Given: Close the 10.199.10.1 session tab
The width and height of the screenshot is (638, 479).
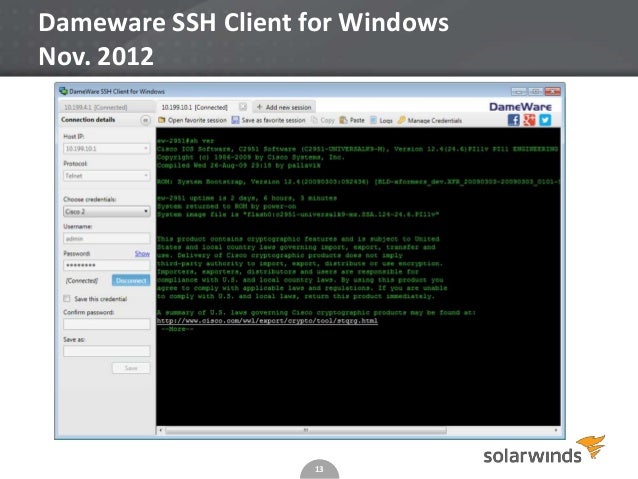Looking at the screenshot, I should click(x=243, y=107).
